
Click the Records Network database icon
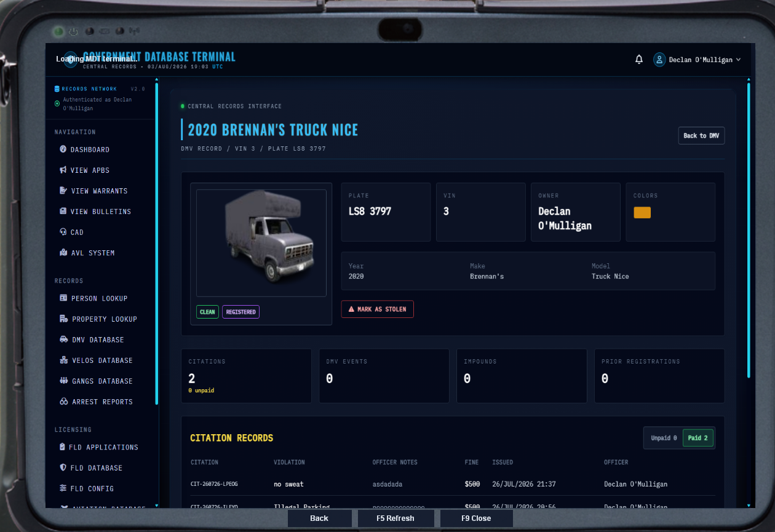57,89
